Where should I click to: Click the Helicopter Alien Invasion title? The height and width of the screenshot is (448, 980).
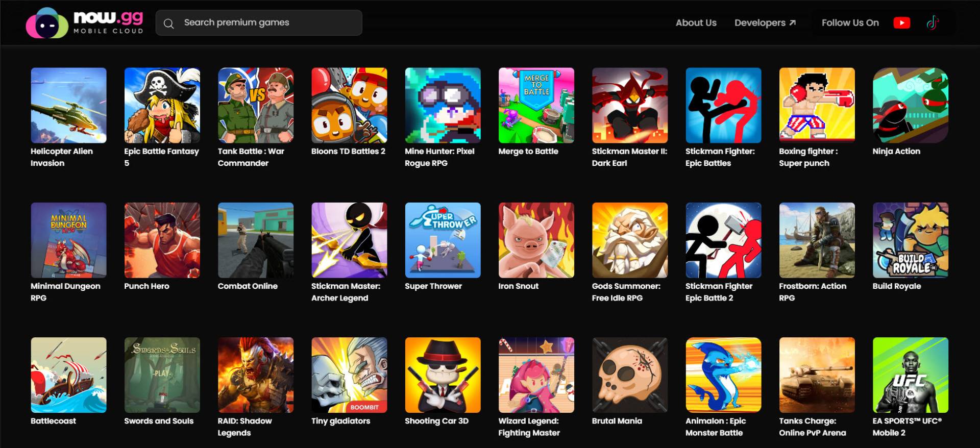(62, 157)
